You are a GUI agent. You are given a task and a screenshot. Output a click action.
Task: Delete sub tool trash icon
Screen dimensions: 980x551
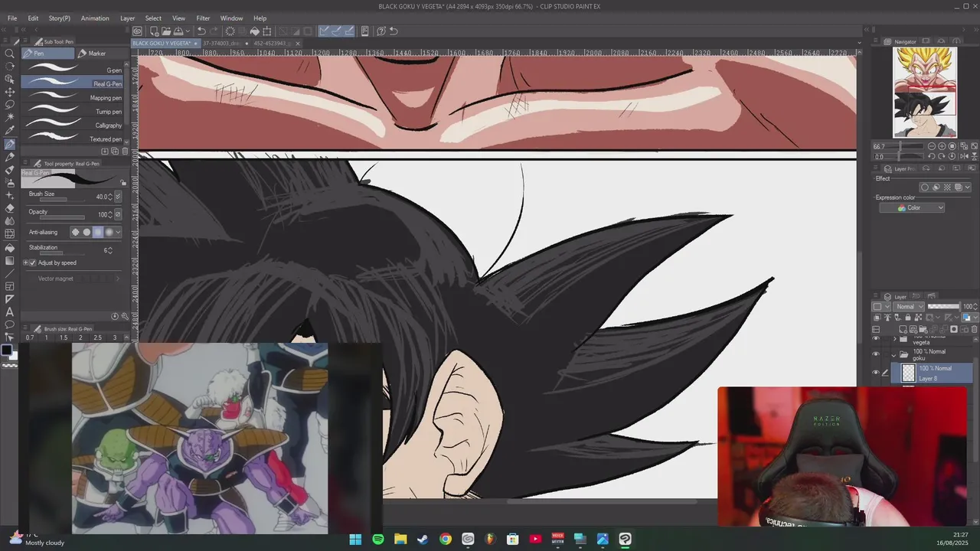pos(125,152)
